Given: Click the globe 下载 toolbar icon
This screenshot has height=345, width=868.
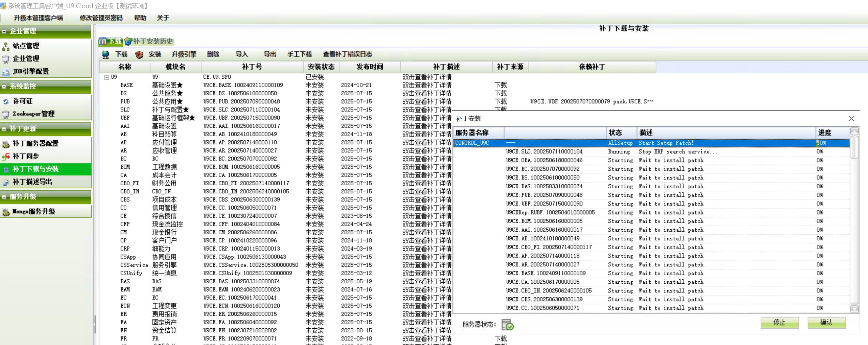Looking at the screenshot, I should point(106,54).
